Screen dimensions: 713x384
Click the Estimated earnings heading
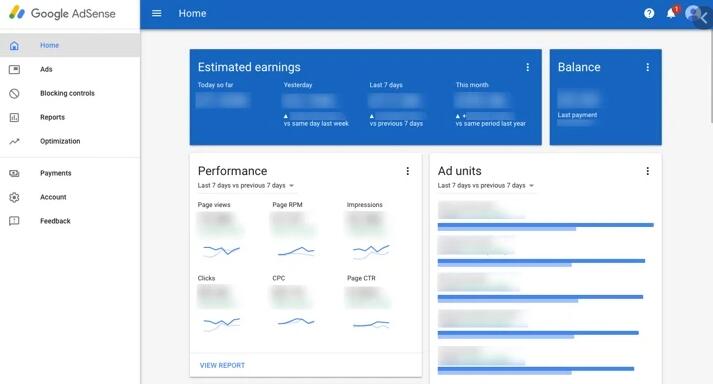click(x=249, y=67)
